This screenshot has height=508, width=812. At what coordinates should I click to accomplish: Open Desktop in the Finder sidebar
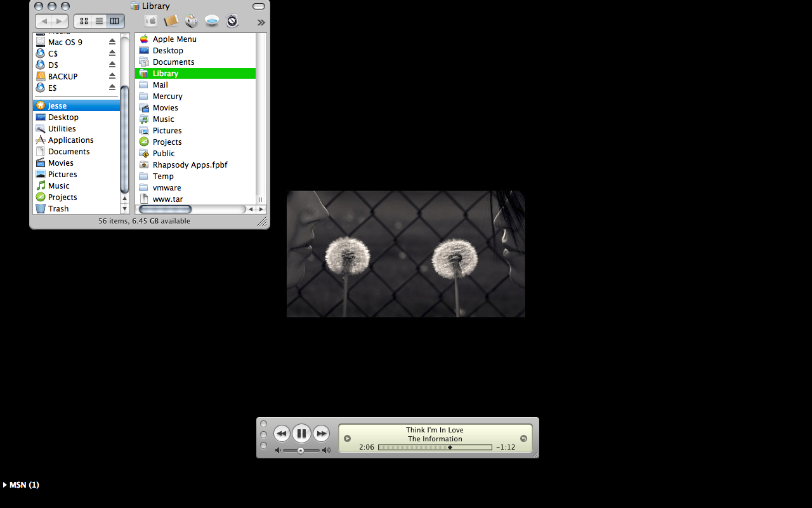(x=76, y=117)
